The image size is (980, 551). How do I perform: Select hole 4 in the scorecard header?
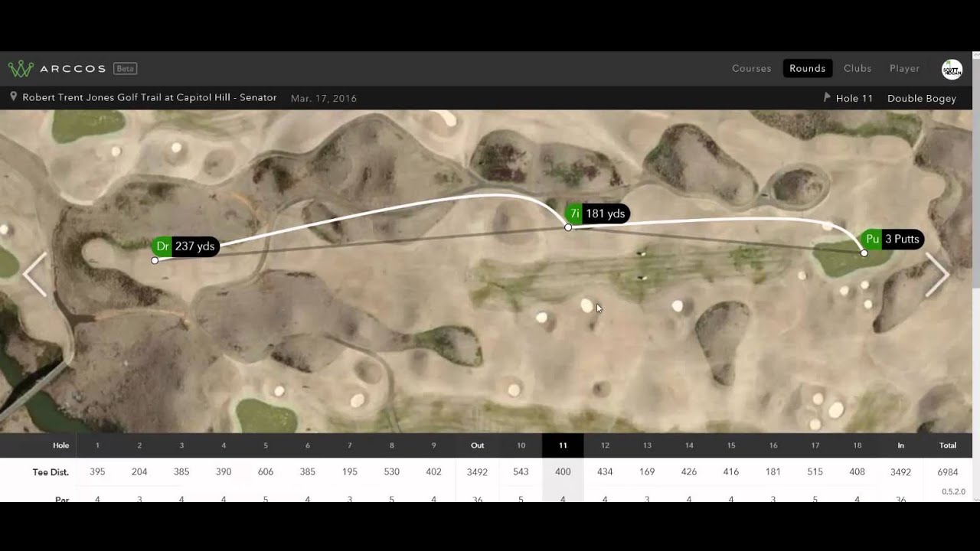224,445
